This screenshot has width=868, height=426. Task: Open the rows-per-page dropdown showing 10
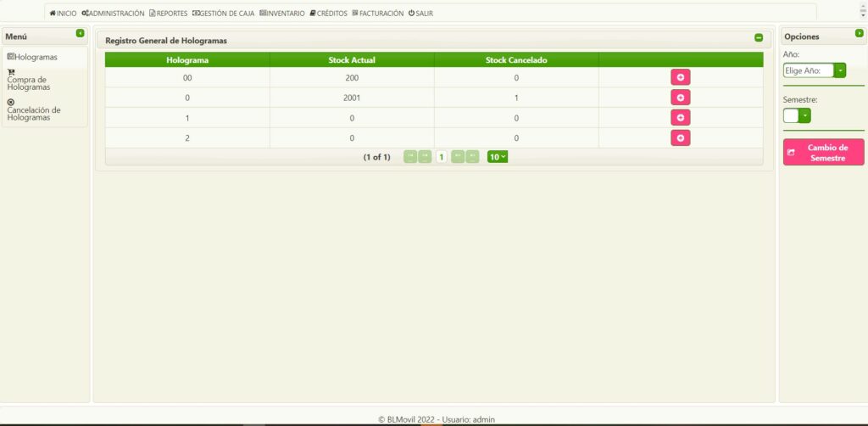(498, 157)
